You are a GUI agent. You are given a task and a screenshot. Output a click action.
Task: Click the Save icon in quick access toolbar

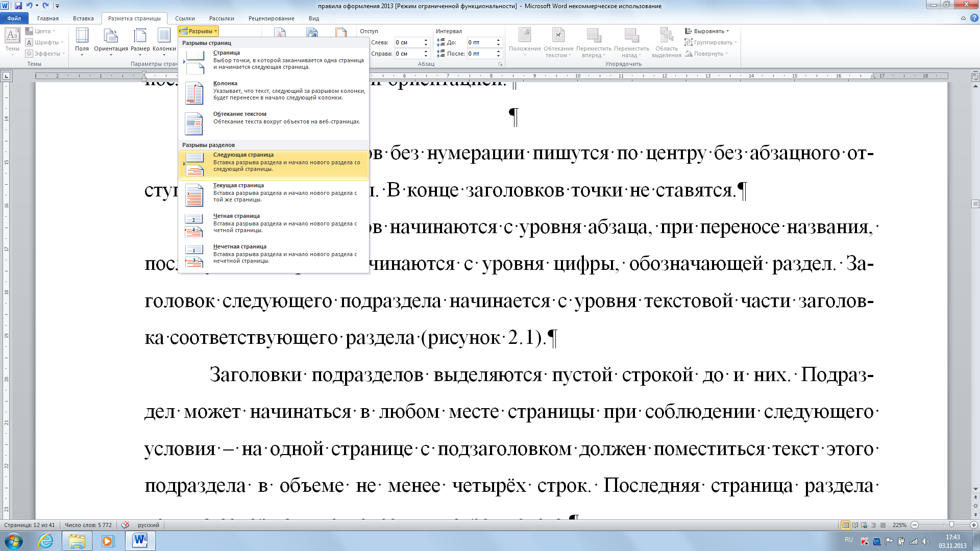pyautogui.click(x=18, y=6)
